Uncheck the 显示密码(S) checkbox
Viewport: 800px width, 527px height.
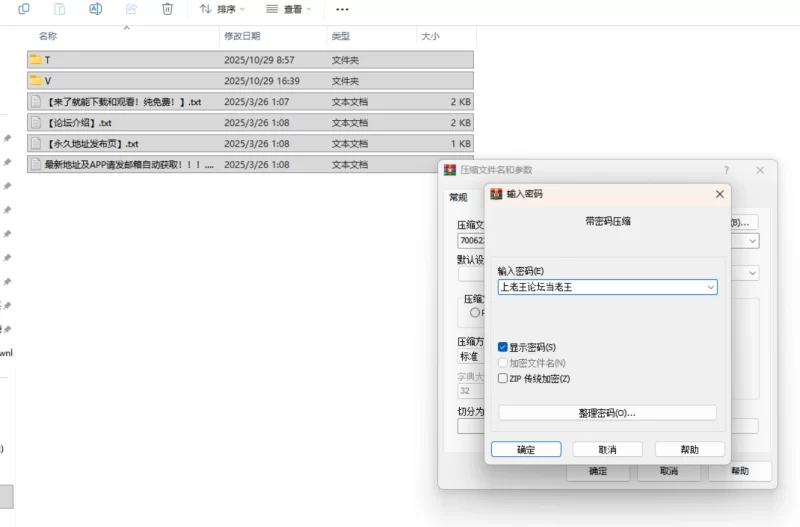click(503, 347)
